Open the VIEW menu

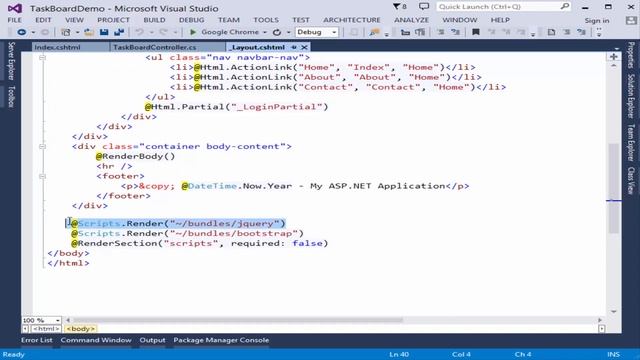click(74, 20)
